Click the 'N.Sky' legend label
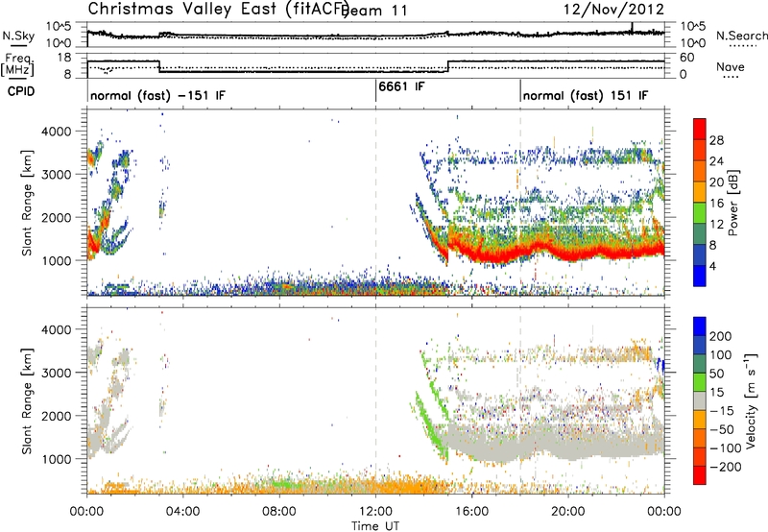Screen dimensions: 768x532 18,36
